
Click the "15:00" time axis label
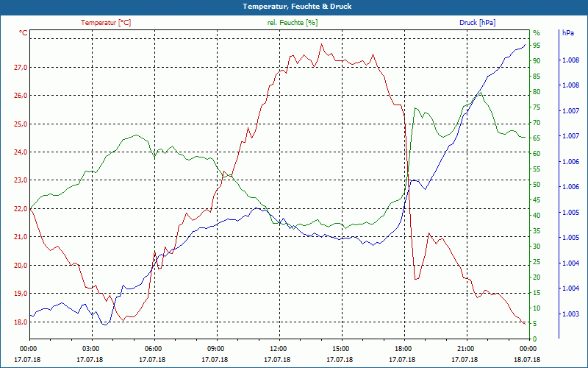pyautogui.click(x=340, y=348)
